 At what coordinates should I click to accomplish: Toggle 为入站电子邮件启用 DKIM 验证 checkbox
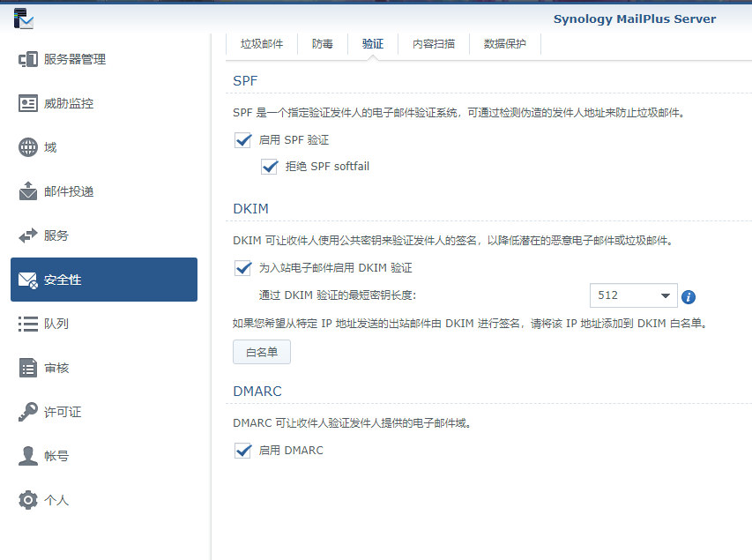(x=243, y=267)
